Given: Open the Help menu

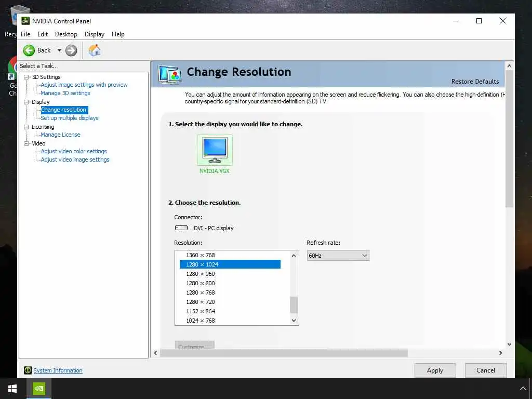Looking at the screenshot, I should tap(118, 34).
